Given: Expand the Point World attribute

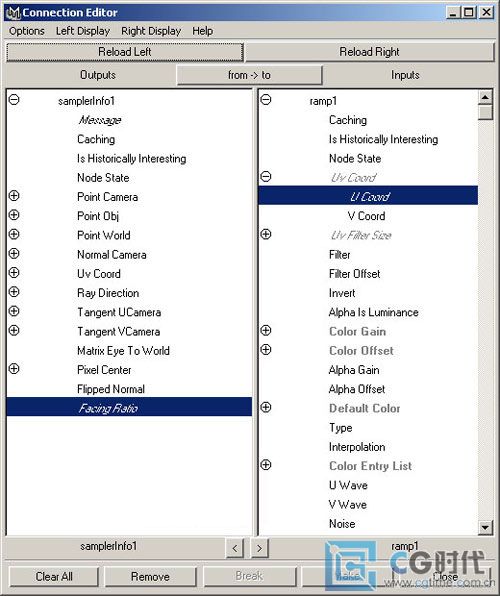Looking at the screenshot, I should (x=14, y=235).
